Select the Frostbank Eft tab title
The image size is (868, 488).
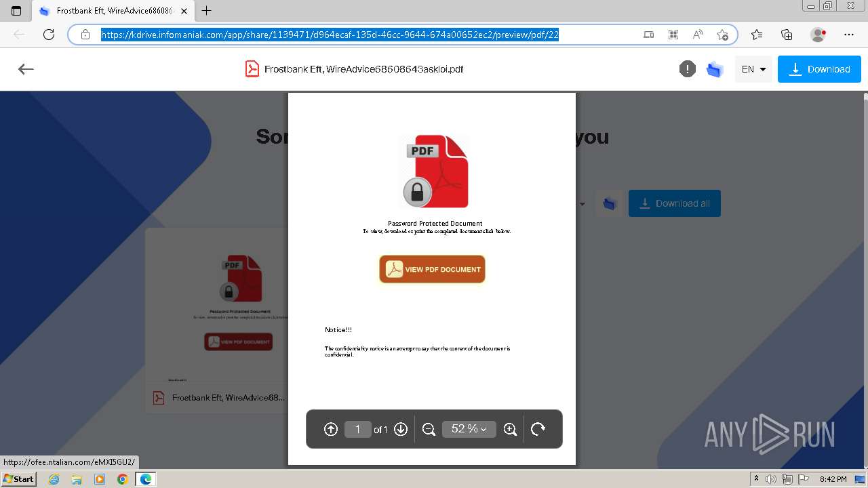pos(116,11)
